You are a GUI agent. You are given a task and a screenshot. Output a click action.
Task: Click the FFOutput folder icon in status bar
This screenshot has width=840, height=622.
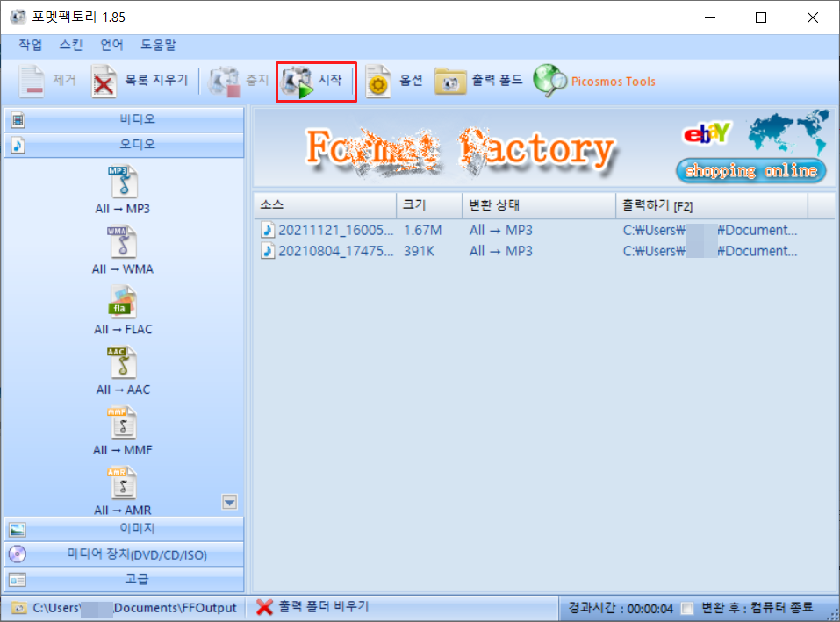pyautogui.click(x=18, y=608)
